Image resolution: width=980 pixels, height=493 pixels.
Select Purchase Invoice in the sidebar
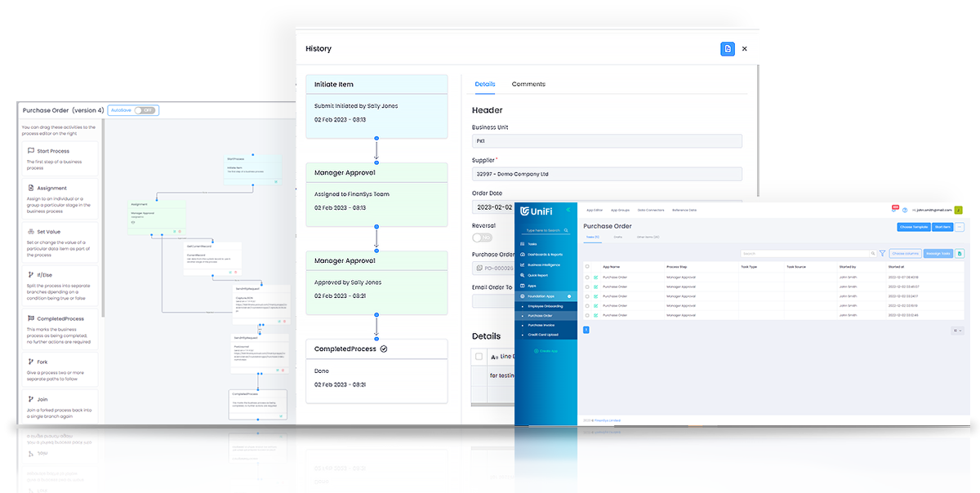click(541, 325)
